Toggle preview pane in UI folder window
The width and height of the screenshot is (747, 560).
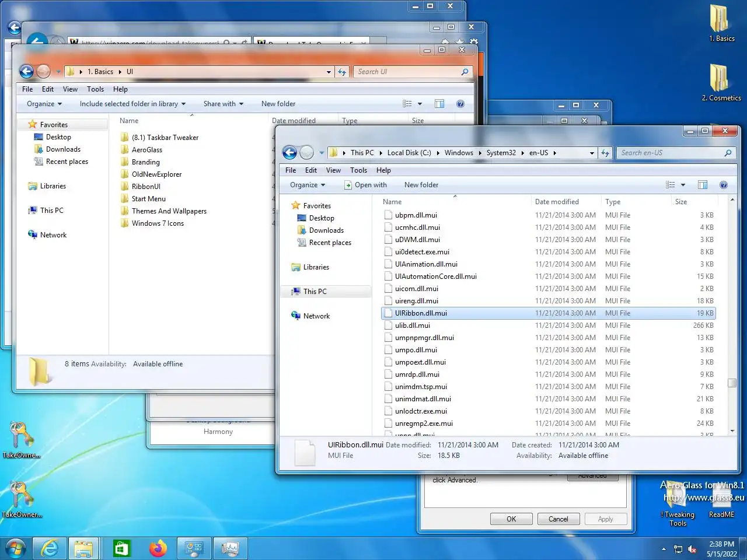pos(439,104)
